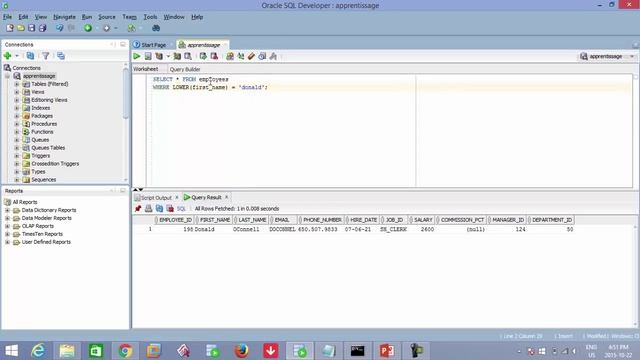This screenshot has width=640, height=360.
Task: Click the DEPARTMENT_ID column header
Action: coord(551,220)
